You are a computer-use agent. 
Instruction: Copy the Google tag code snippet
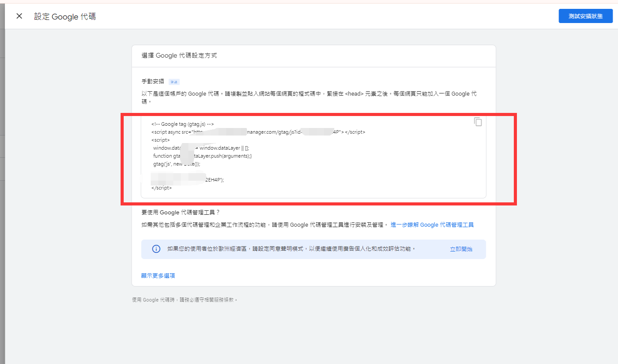tap(477, 122)
